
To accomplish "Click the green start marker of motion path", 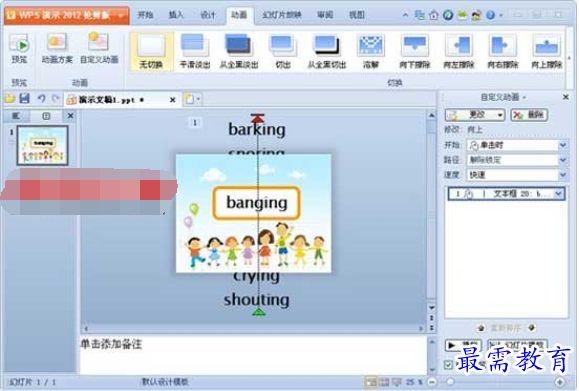I will (258, 312).
